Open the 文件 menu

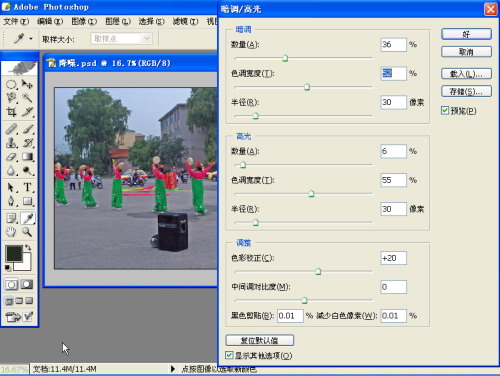[16, 22]
